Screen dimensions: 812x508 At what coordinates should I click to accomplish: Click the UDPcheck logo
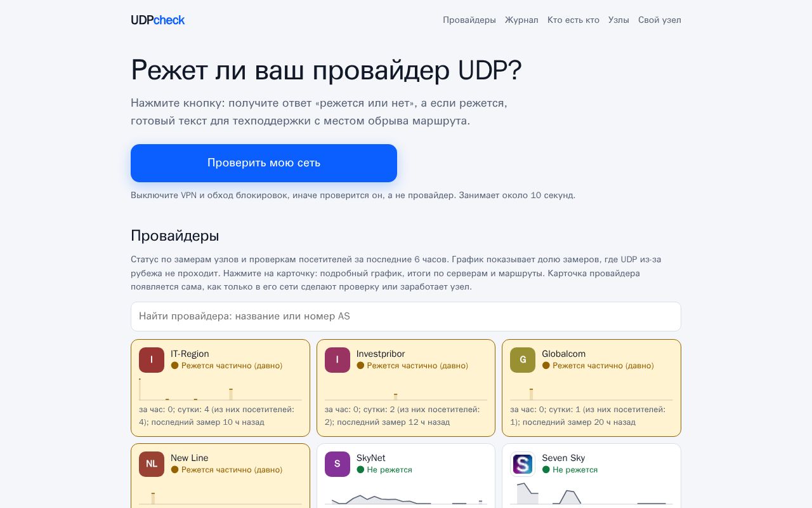[x=157, y=20]
